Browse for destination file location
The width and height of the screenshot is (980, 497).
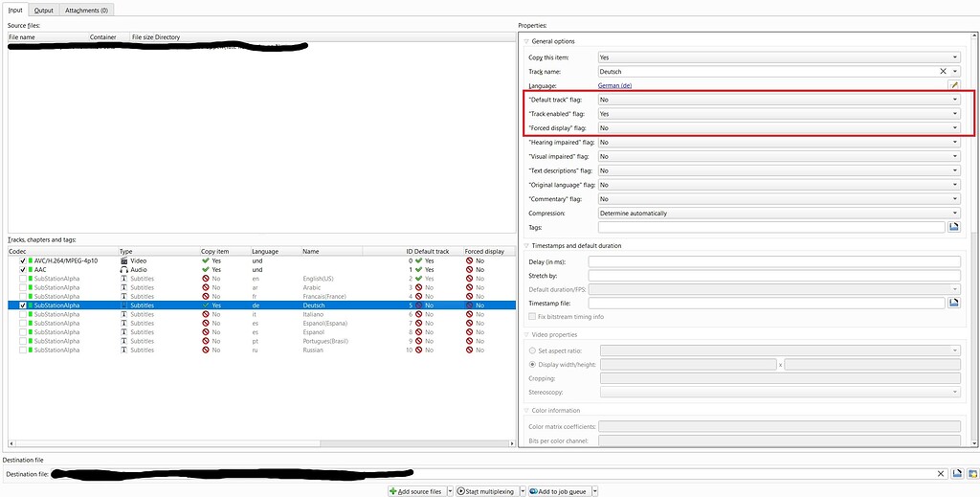(x=956, y=473)
